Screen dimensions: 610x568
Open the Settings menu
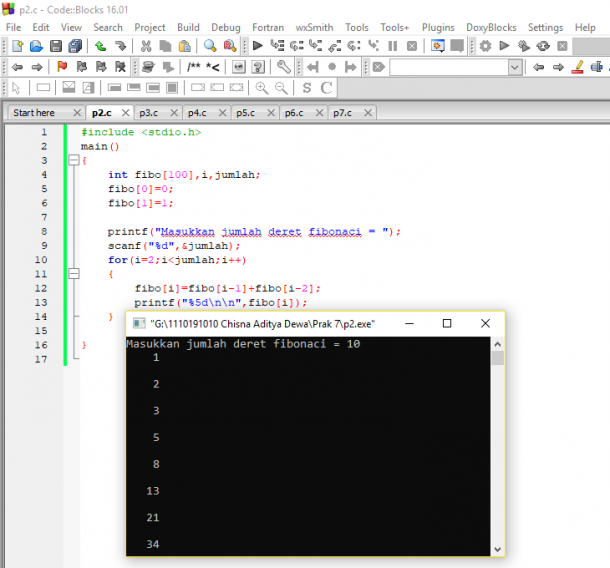545,28
